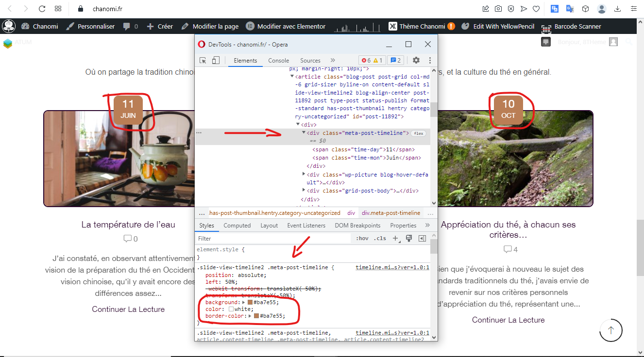Click Modifier avec Elementor in admin bar

point(286,26)
